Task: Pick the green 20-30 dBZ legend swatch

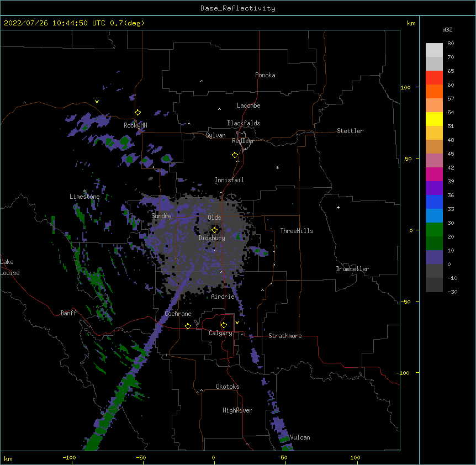Action: click(434, 230)
